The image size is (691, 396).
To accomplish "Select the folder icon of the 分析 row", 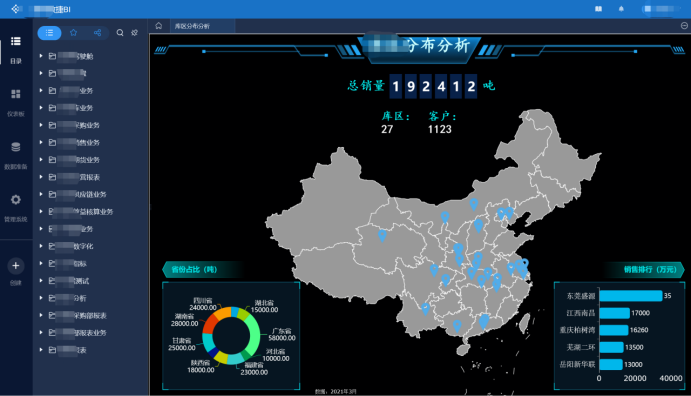I will (52, 298).
